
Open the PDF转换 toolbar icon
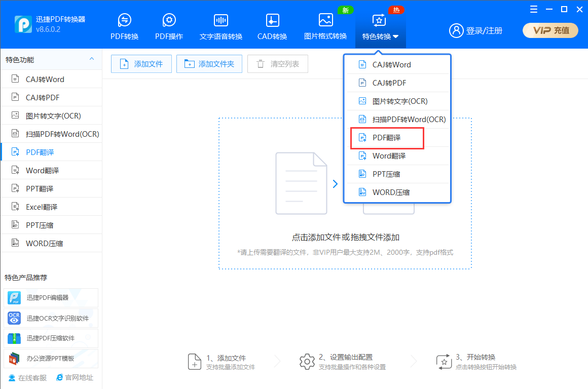[x=125, y=20]
